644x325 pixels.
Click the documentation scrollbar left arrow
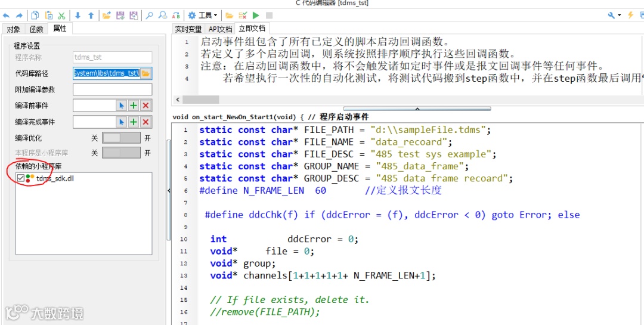(178, 100)
